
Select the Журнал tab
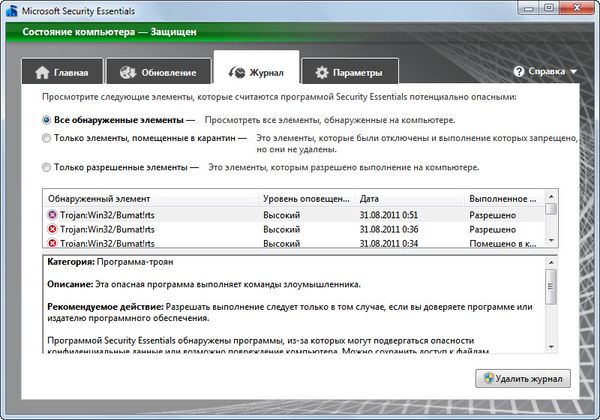(x=256, y=68)
